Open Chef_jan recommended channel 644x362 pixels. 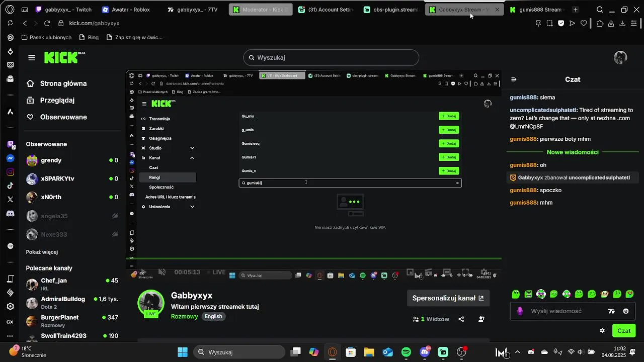click(x=72, y=284)
